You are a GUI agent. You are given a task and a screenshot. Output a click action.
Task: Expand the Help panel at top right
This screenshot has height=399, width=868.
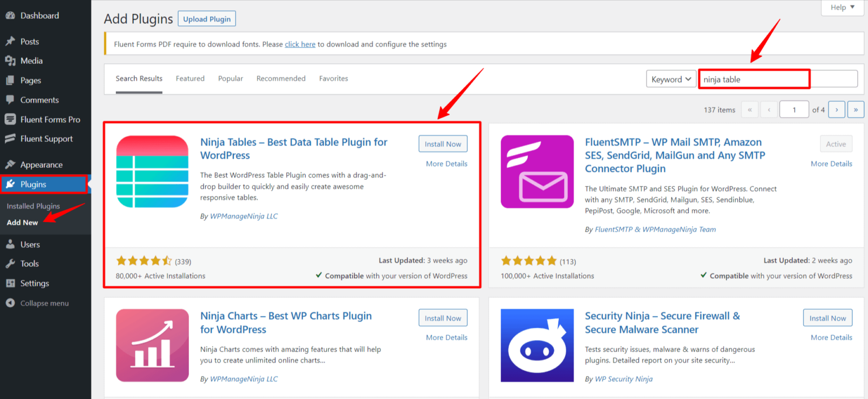[x=841, y=7]
